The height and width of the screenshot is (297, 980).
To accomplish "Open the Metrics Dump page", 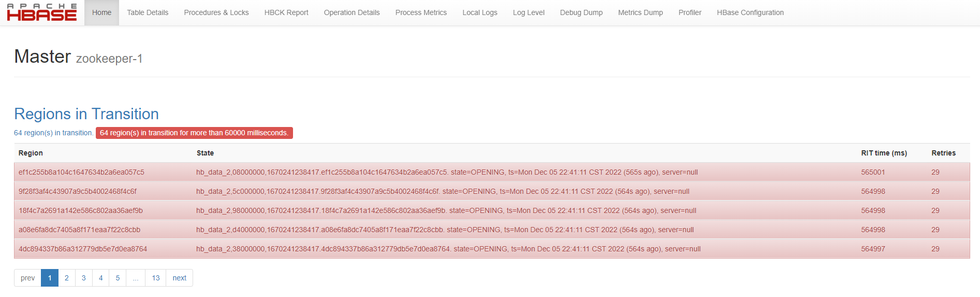I will [x=640, y=12].
